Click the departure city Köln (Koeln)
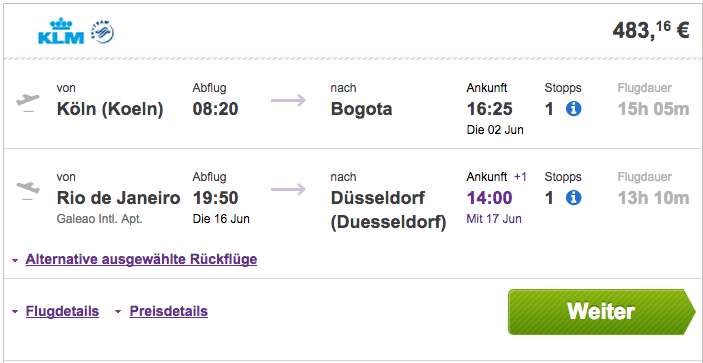Viewport: 703px width, 363px height. [x=110, y=109]
